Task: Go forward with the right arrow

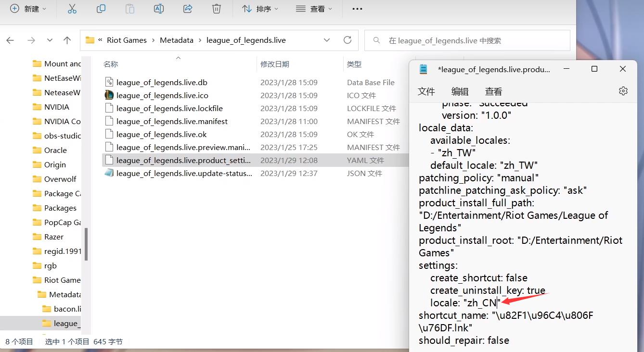Action: coord(31,40)
